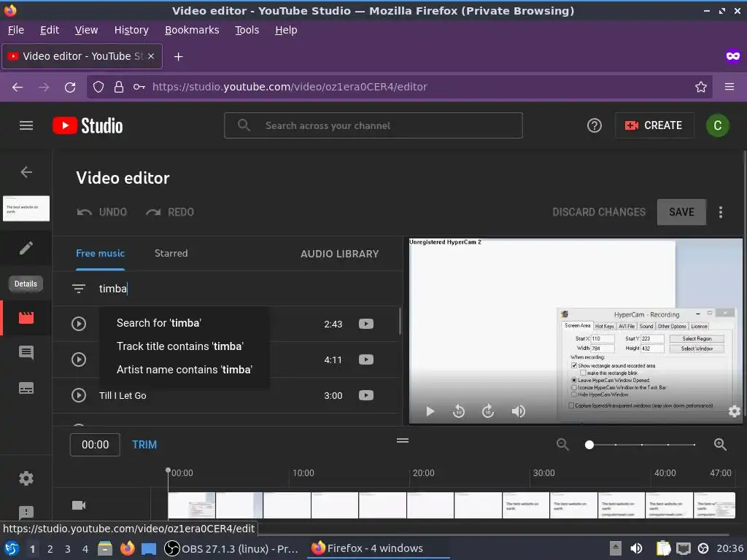747x560 pixels.
Task: Click the 00:00 timecode field
Action: (95, 445)
